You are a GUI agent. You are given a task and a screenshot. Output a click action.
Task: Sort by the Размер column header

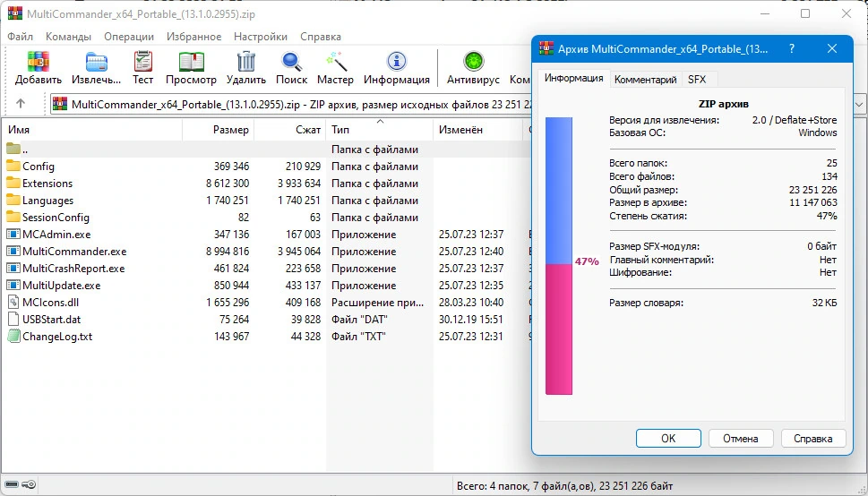[x=218, y=130]
